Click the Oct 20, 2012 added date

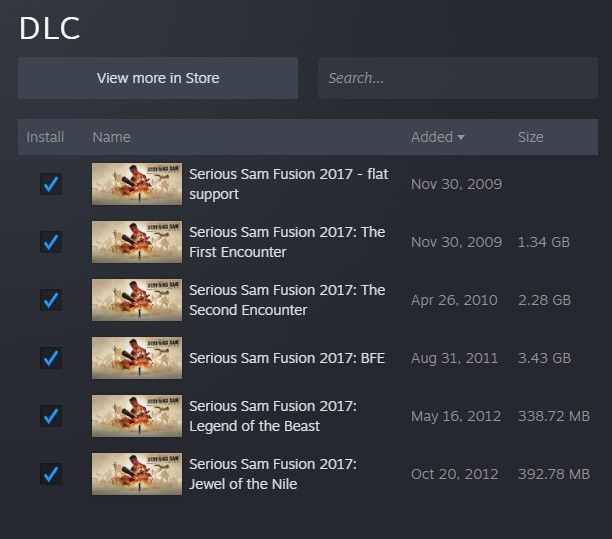[x=455, y=475]
